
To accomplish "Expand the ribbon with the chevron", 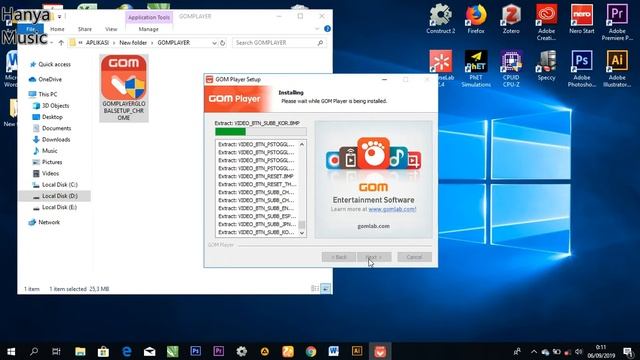I will tap(317, 29).
